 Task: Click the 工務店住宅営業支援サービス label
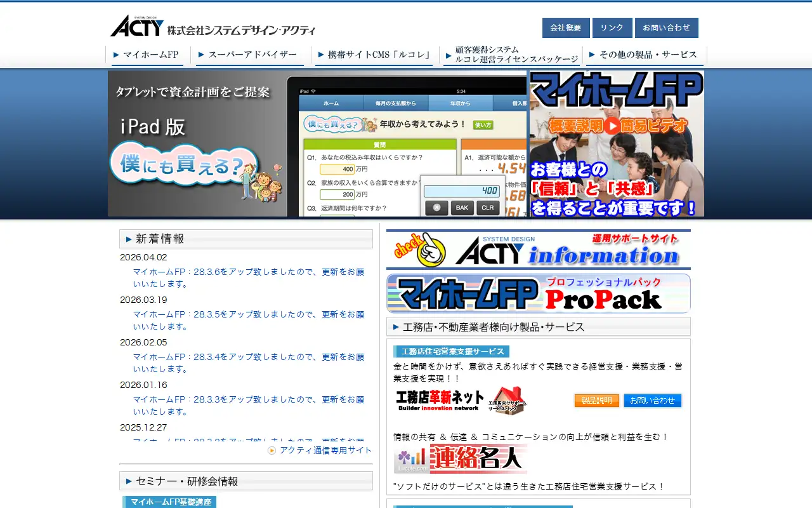(x=451, y=351)
